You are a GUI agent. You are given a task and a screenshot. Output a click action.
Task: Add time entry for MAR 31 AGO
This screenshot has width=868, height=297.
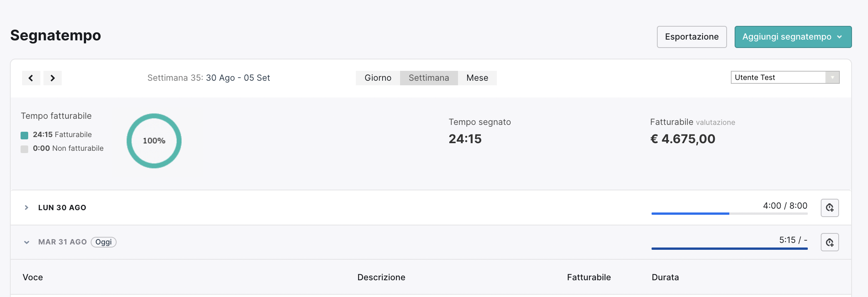click(830, 242)
